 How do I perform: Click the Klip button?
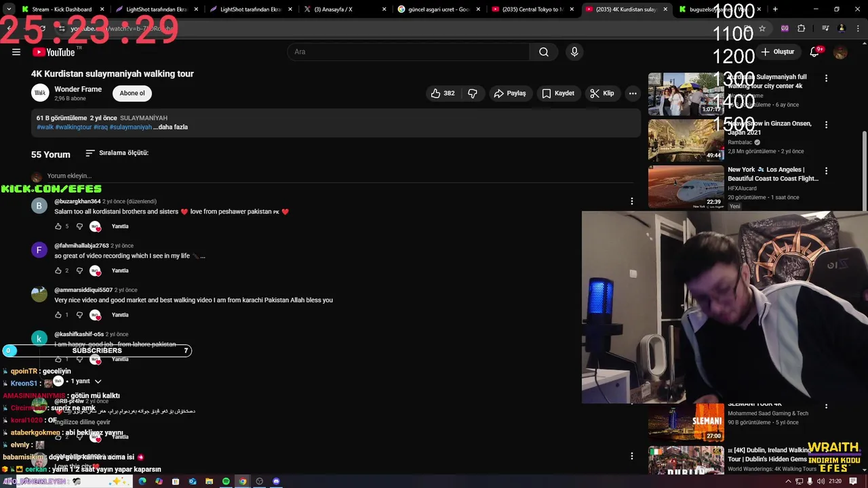click(602, 94)
